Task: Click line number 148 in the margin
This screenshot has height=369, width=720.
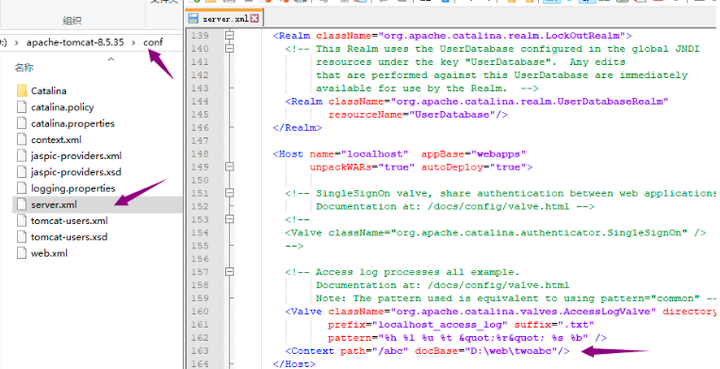Action: [x=200, y=154]
